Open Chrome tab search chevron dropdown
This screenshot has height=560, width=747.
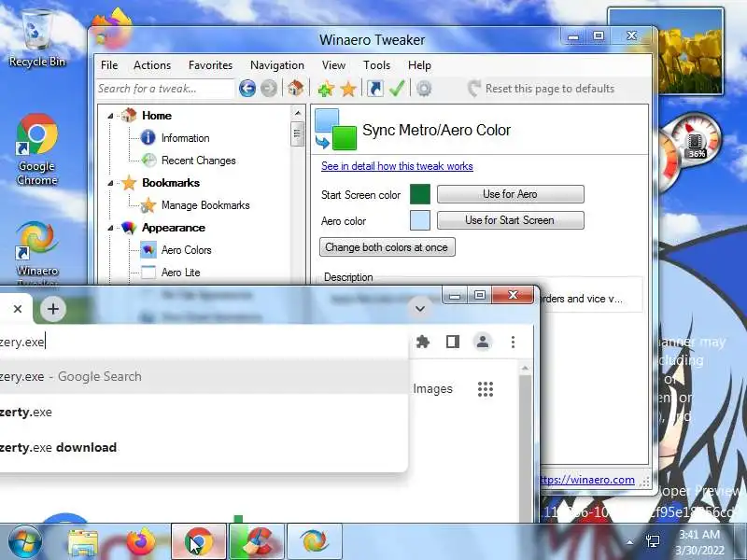pos(419,309)
